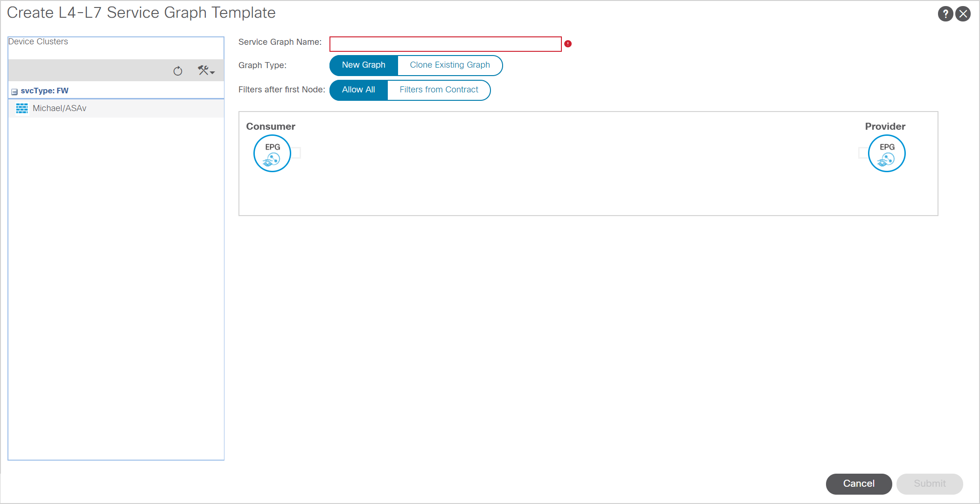Click the help question mark icon

[x=945, y=14]
